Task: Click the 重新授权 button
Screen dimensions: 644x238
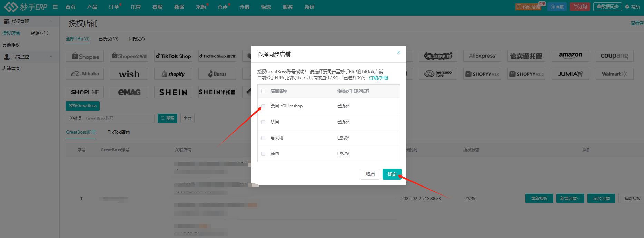Action: [x=539, y=198]
